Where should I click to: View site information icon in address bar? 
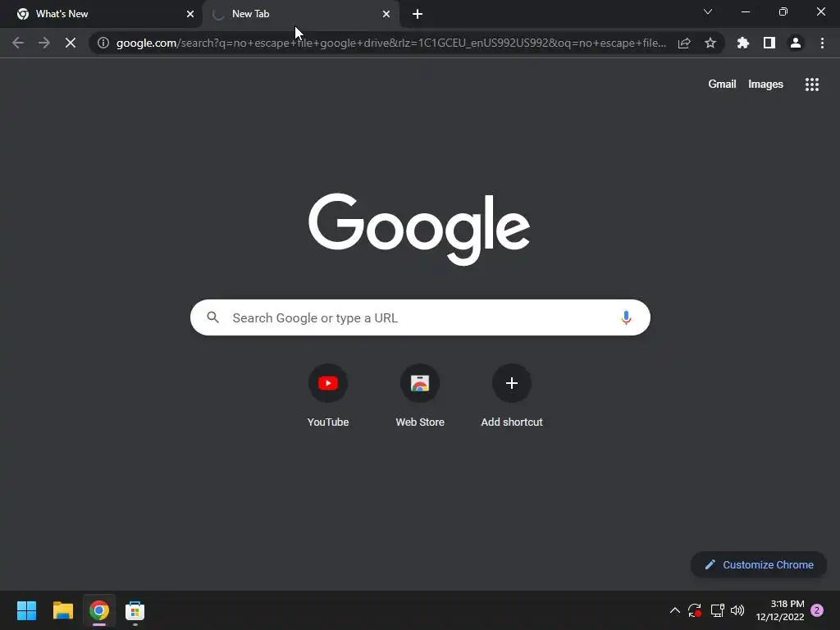point(103,43)
